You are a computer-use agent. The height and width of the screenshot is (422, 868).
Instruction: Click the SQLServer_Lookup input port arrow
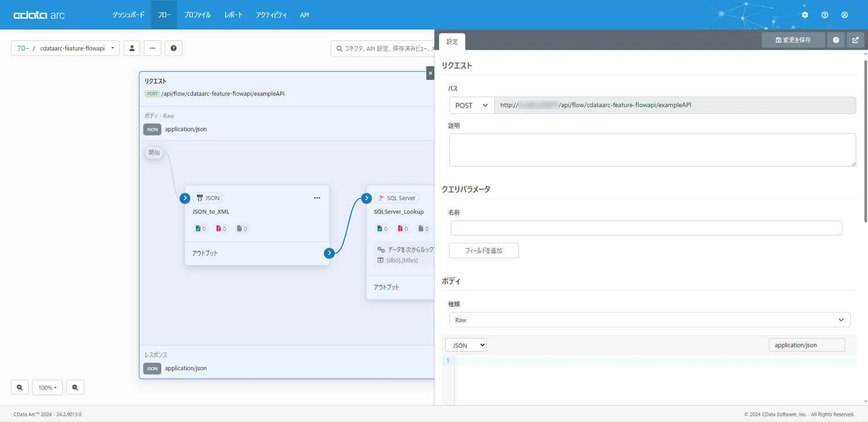[366, 198]
